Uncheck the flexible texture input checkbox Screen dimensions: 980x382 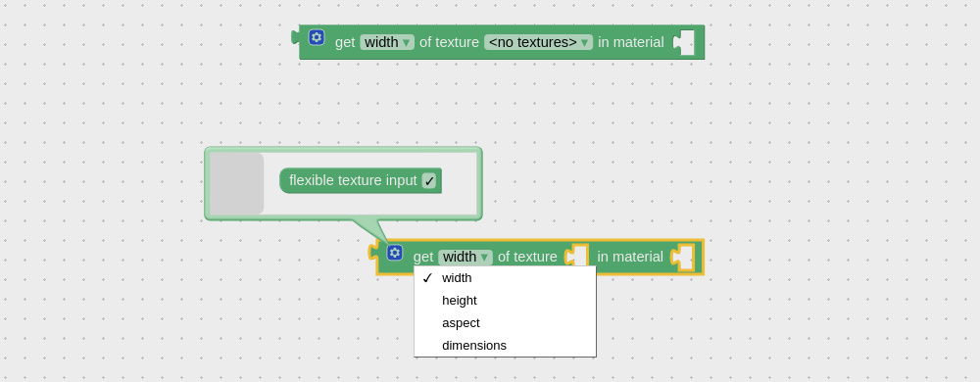tap(429, 181)
